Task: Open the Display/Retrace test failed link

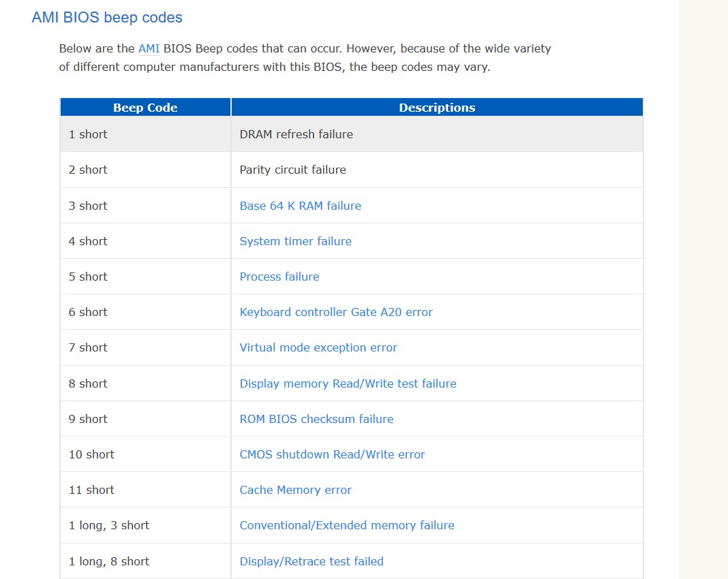Action: (x=311, y=561)
